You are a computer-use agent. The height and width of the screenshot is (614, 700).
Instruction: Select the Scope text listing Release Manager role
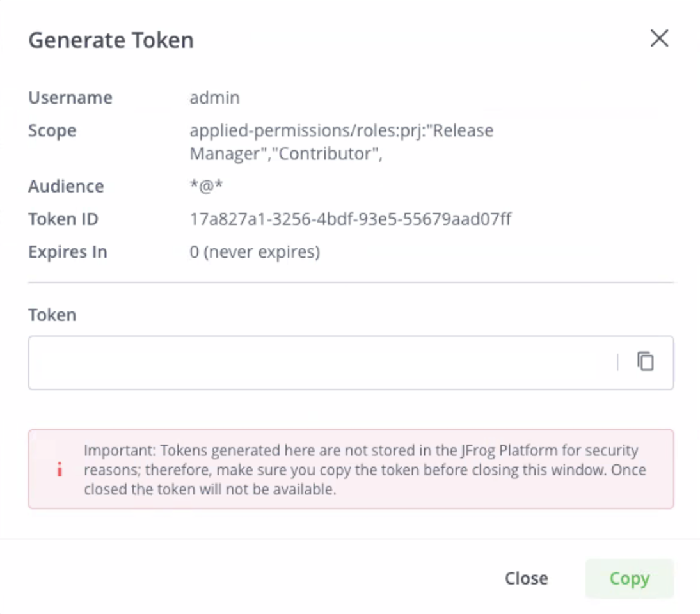(x=341, y=130)
